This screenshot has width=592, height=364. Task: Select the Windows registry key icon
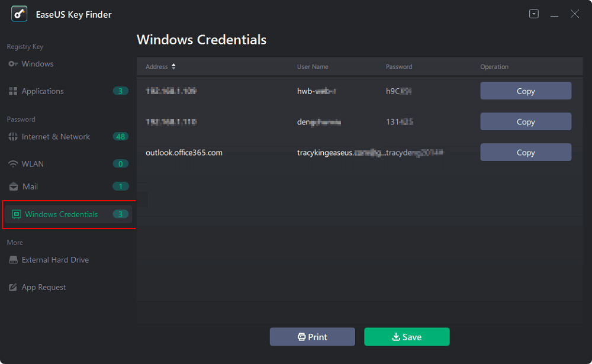click(12, 63)
